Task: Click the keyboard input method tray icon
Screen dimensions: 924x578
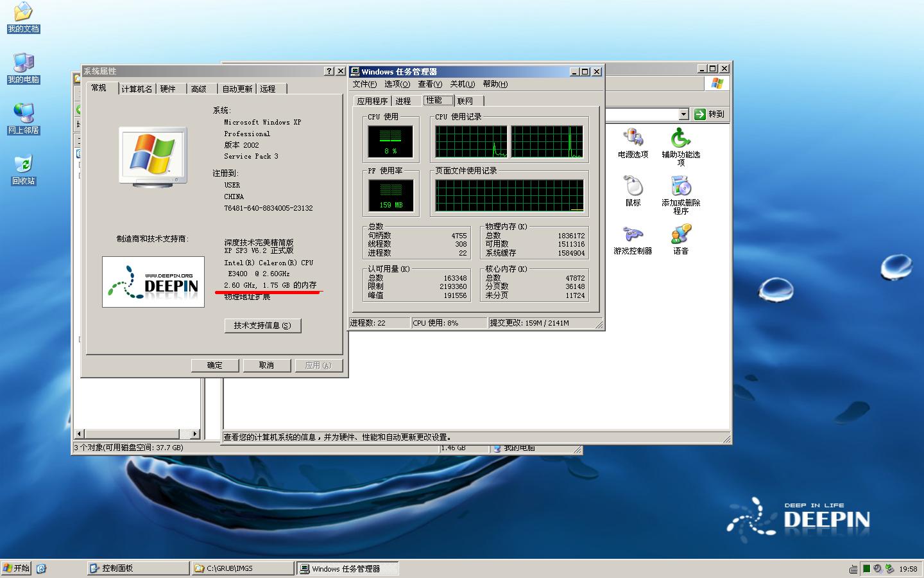Action: 853,569
